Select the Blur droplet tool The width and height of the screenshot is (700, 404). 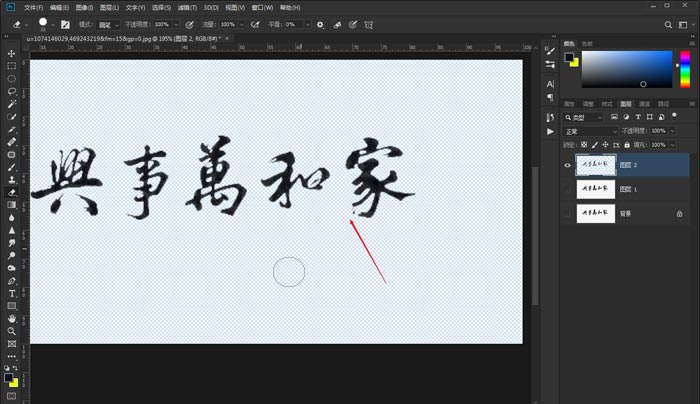pos(12,218)
